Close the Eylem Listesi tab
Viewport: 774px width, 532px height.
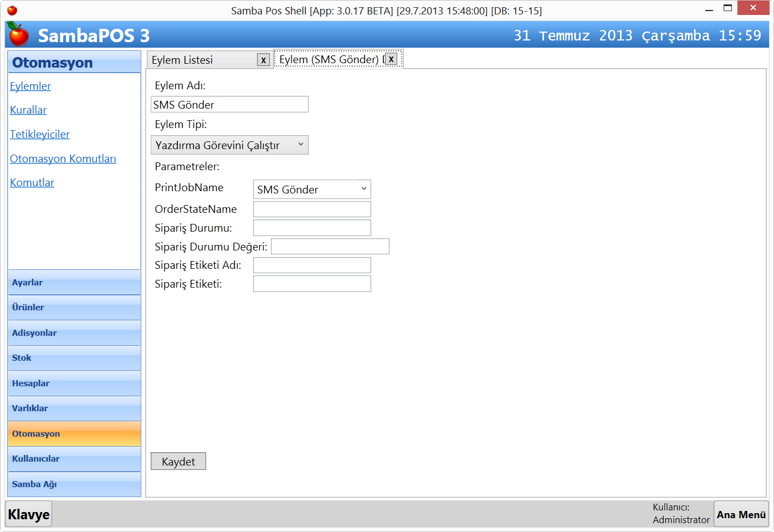click(x=263, y=60)
